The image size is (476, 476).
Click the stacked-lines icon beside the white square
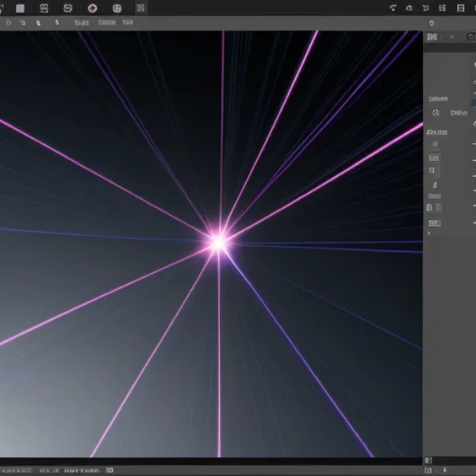click(x=44, y=8)
